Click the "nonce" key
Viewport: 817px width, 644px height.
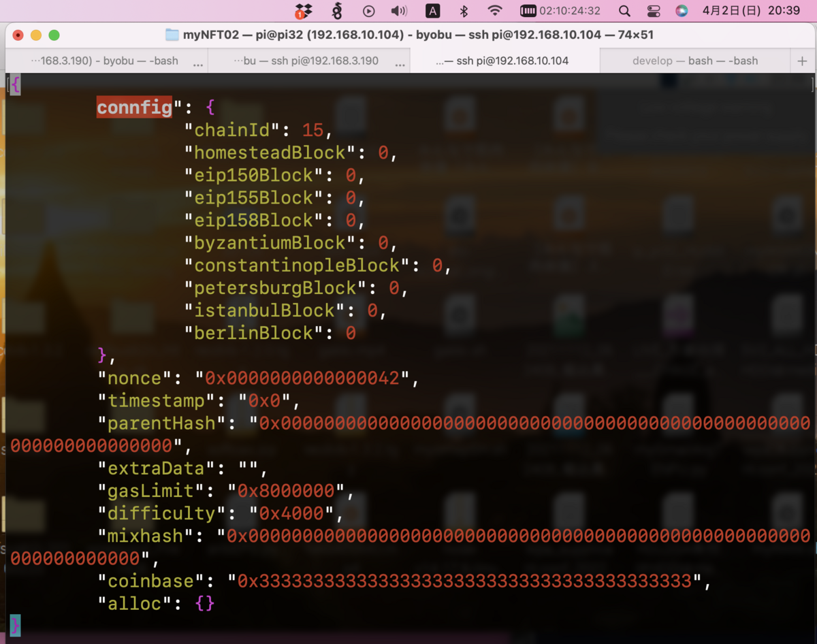click(135, 378)
